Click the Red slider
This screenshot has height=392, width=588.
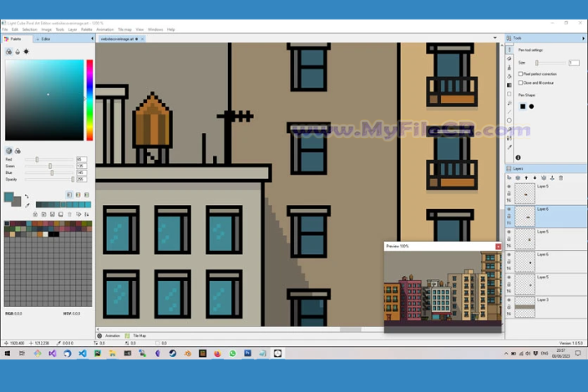(49, 159)
